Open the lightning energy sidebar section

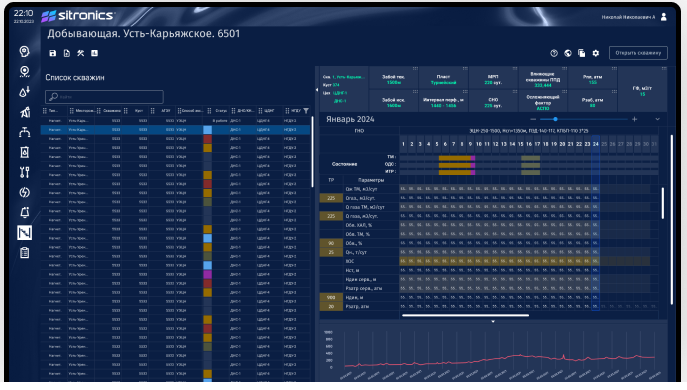point(25,192)
